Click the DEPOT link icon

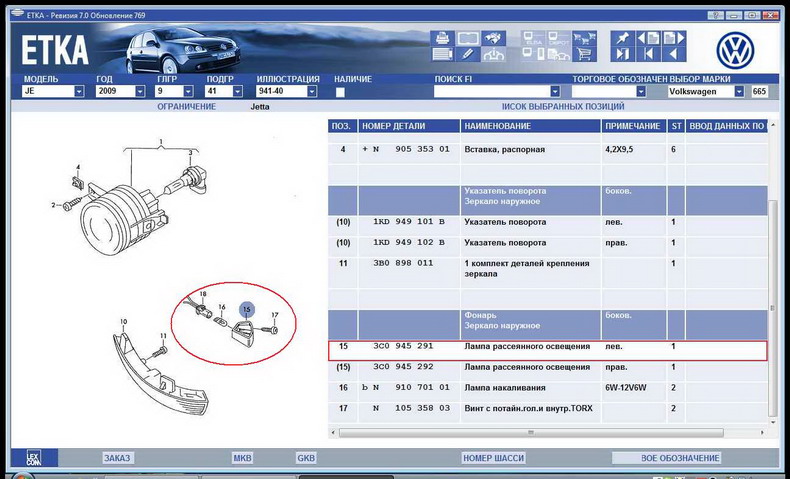point(558,38)
